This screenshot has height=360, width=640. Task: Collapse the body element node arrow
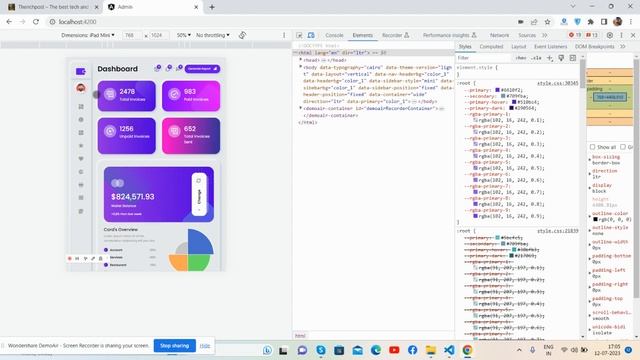(x=300, y=67)
